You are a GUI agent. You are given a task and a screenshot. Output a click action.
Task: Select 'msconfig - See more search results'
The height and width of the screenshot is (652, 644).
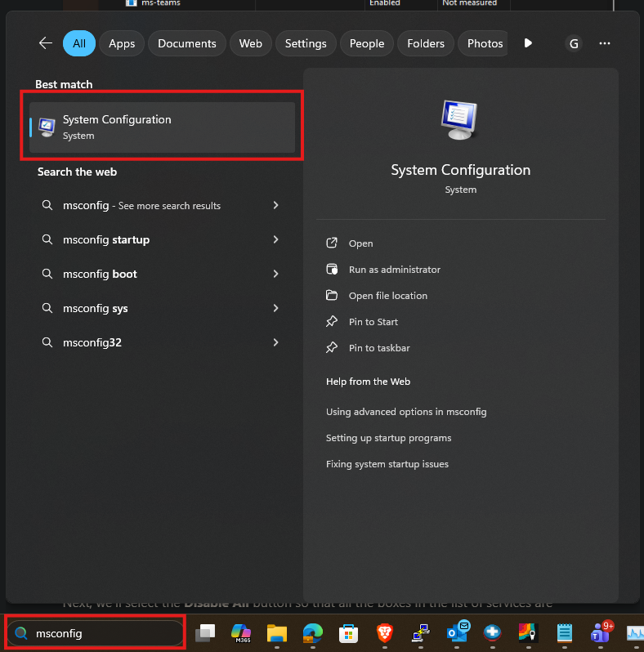point(141,205)
